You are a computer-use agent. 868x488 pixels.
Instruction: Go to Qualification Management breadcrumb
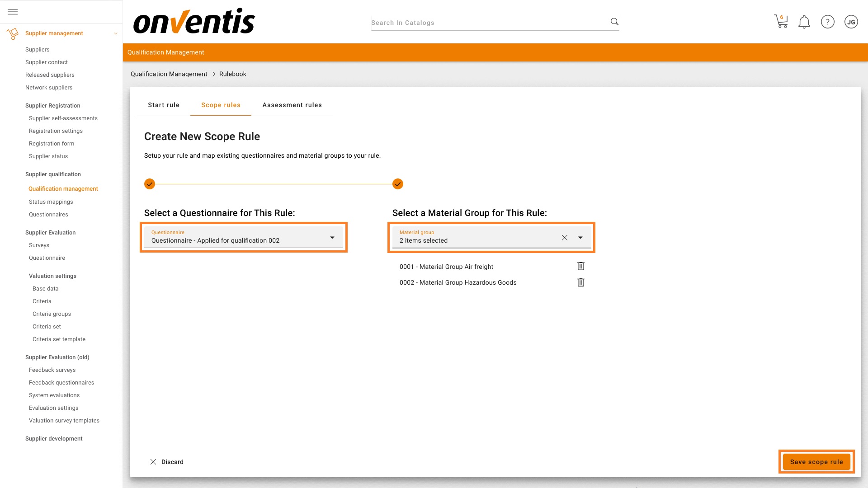[169, 74]
